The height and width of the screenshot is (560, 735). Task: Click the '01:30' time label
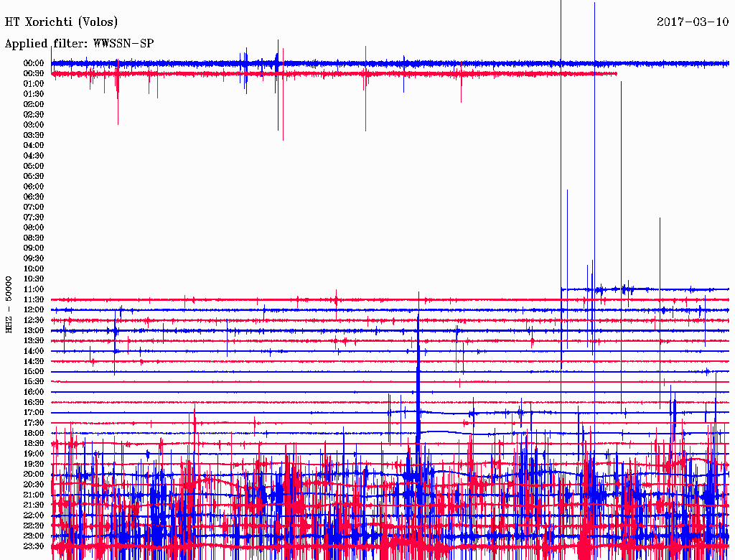34,94
